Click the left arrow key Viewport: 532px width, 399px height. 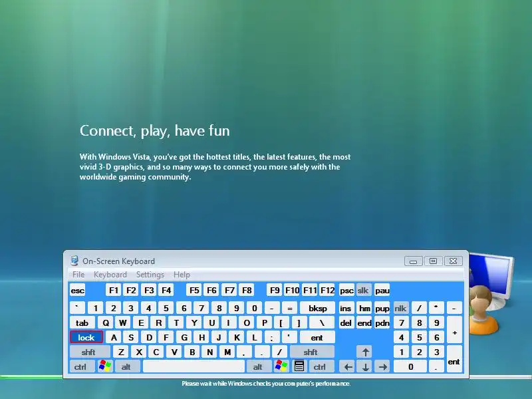tap(348, 366)
